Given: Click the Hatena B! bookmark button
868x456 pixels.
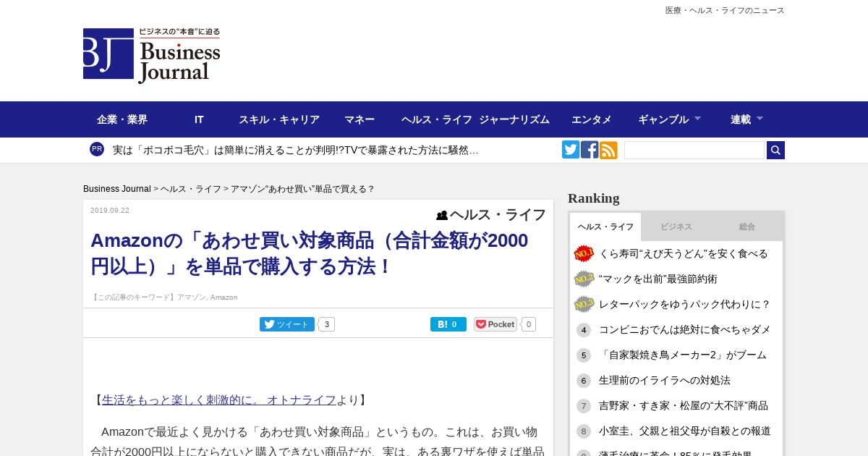Looking at the screenshot, I should click(x=448, y=324).
